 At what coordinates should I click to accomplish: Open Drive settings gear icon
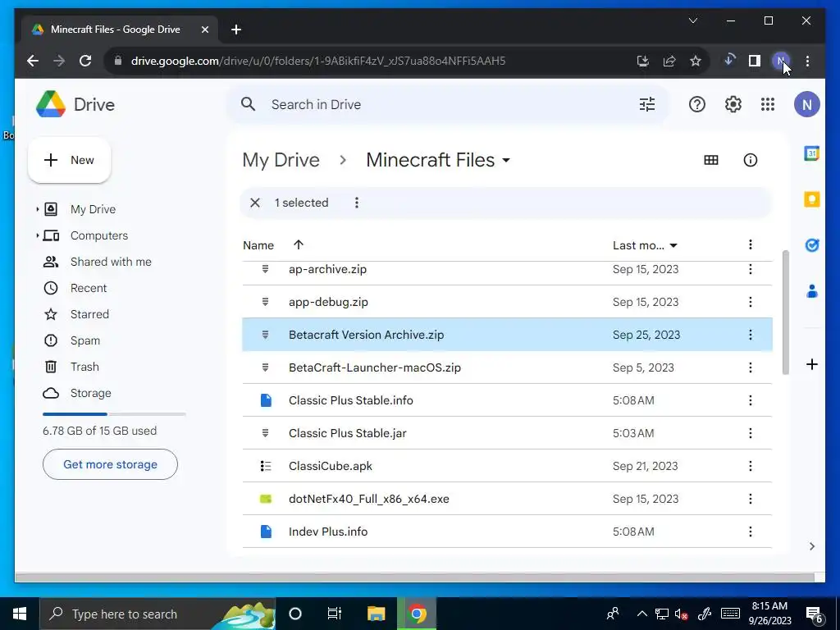click(x=733, y=104)
